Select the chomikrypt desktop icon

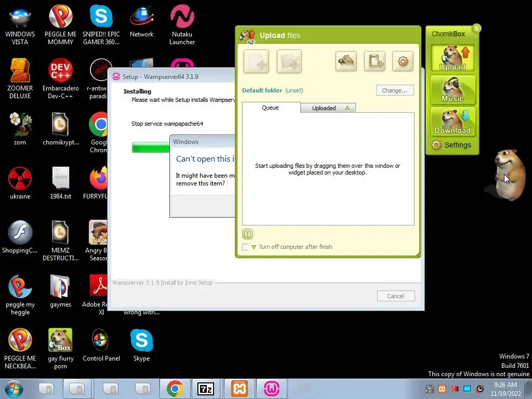[x=60, y=129]
